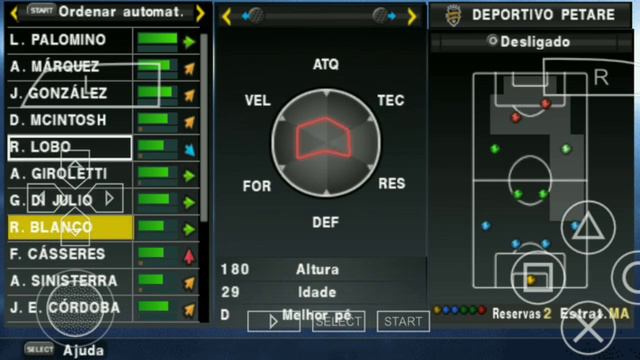This screenshot has height=360, width=640.
Task: Click the Deportivo Petare club crest
Action: coord(453,16)
